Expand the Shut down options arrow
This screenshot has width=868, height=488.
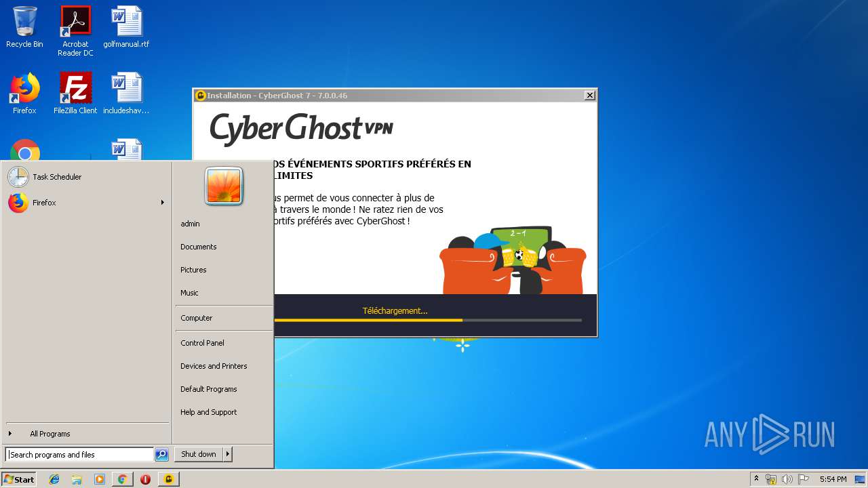228,454
